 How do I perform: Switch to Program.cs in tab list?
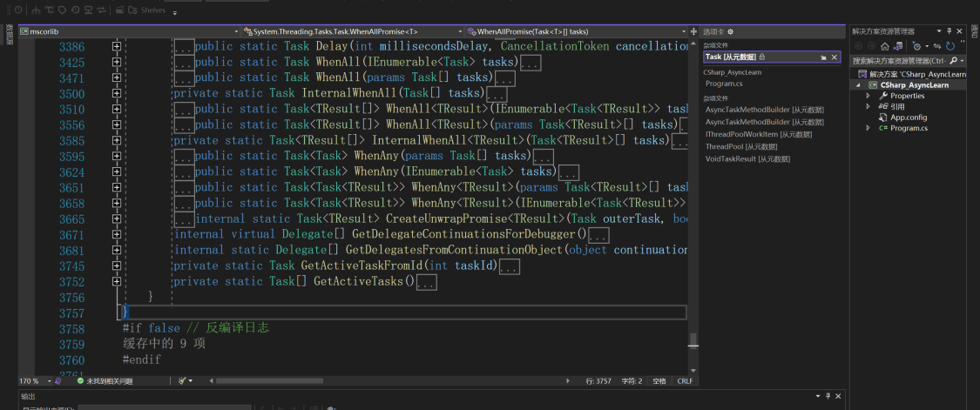click(724, 83)
